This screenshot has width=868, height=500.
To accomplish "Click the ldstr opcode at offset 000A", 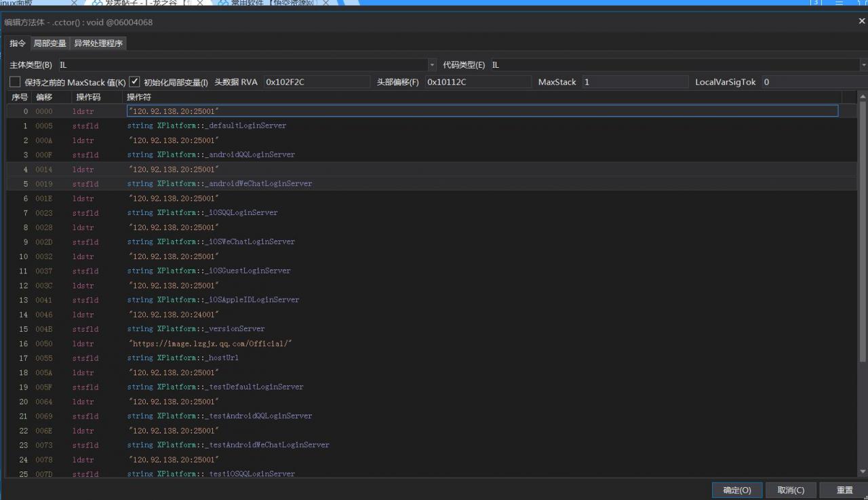I will coord(83,140).
